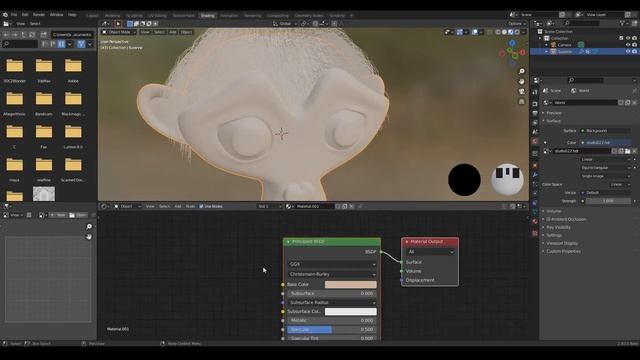Toggle viewport overlays icon
The image size is (640, 360).
(x=475, y=32)
